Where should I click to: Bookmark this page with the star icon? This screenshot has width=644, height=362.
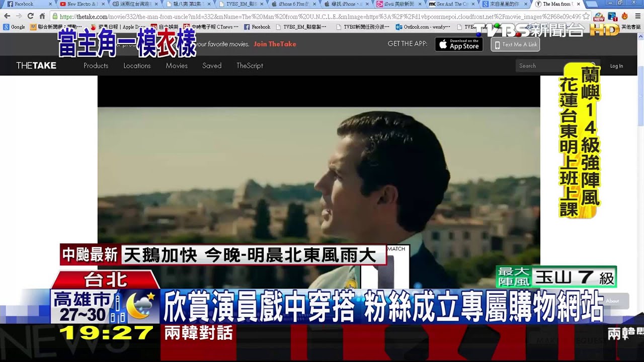click(586, 16)
